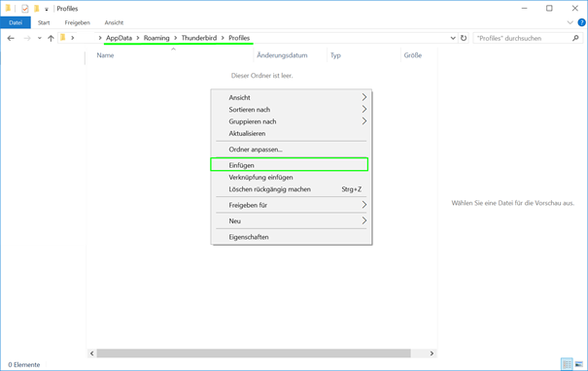The image size is (588, 371).
Task: Open recent locations dropdown arrow
Action: [40, 38]
